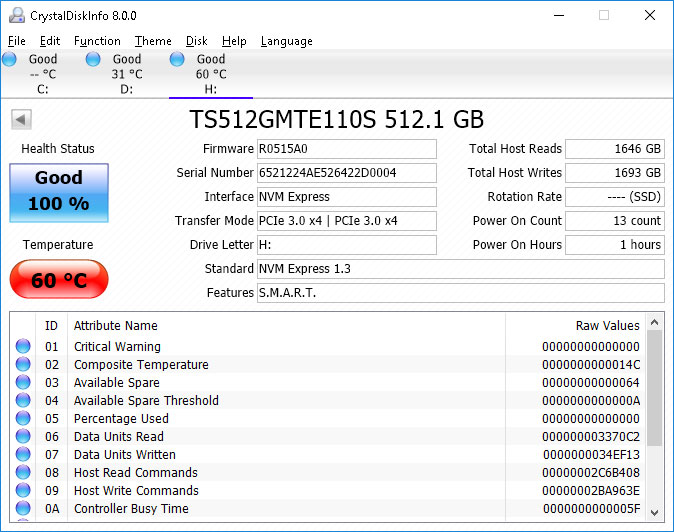This screenshot has height=532, width=674.
Task: Click the Data Units Written status orb
Action: 23,455
